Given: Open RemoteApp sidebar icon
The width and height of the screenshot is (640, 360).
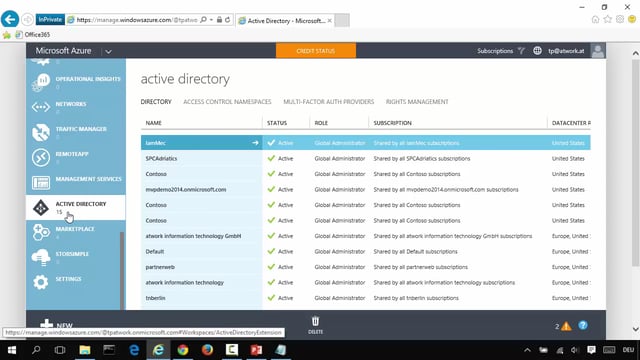Looking at the screenshot, I should pos(41,158).
